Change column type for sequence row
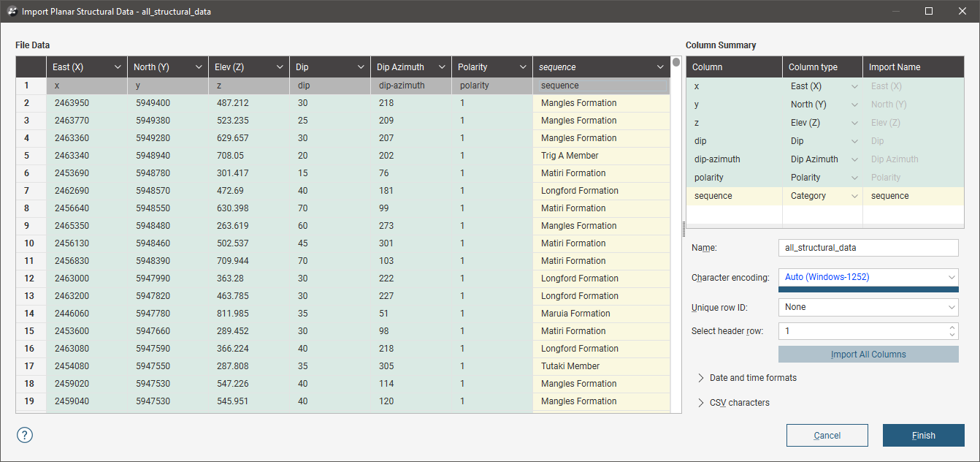This screenshot has width=980, height=462. pyautogui.click(x=822, y=196)
